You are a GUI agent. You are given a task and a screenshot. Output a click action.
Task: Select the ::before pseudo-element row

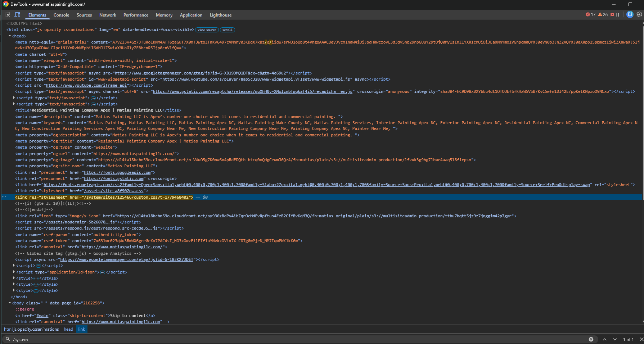pos(24,309)
